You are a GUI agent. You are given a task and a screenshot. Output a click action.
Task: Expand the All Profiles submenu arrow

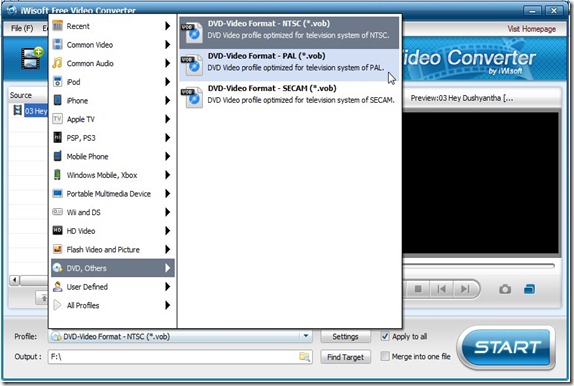pyautogui.click(x=167, y=305)
